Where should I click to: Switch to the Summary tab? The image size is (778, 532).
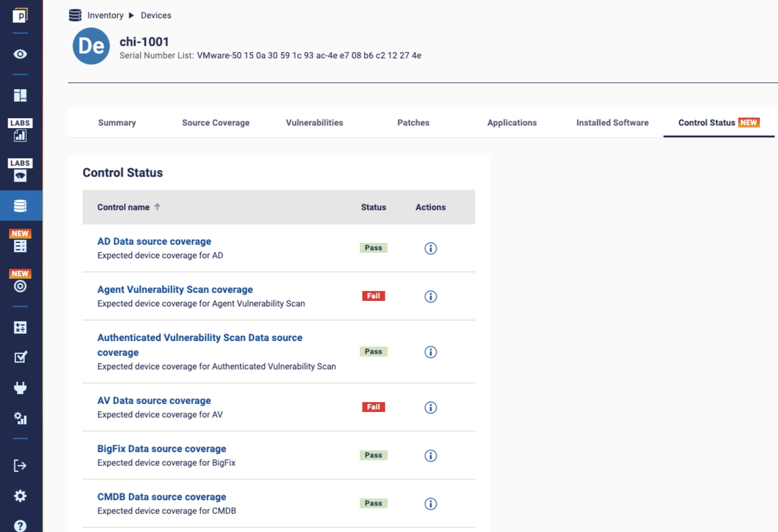pos(117,123)
